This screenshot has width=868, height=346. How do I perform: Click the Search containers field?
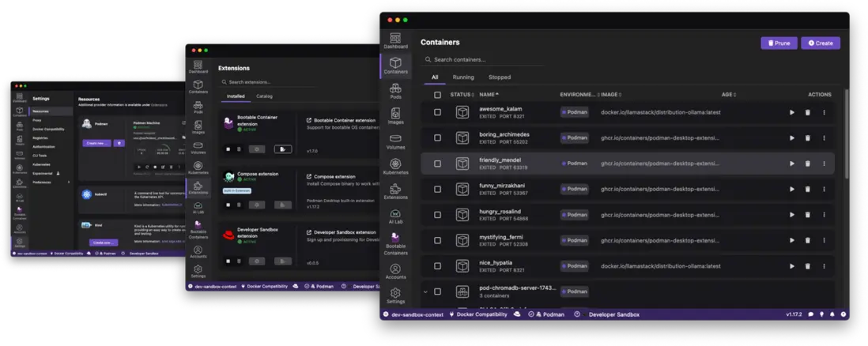click(x=481, y=59)
